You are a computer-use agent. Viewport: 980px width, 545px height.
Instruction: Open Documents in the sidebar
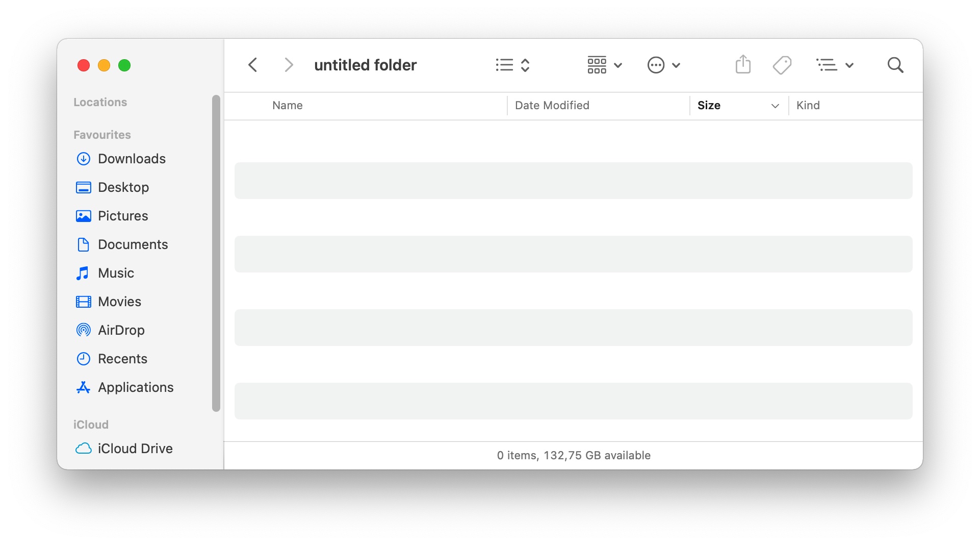(x=133, y=244)
